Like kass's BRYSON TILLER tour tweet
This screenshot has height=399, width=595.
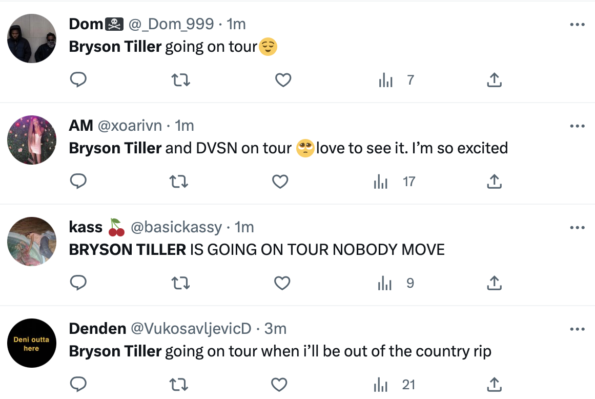282,283
